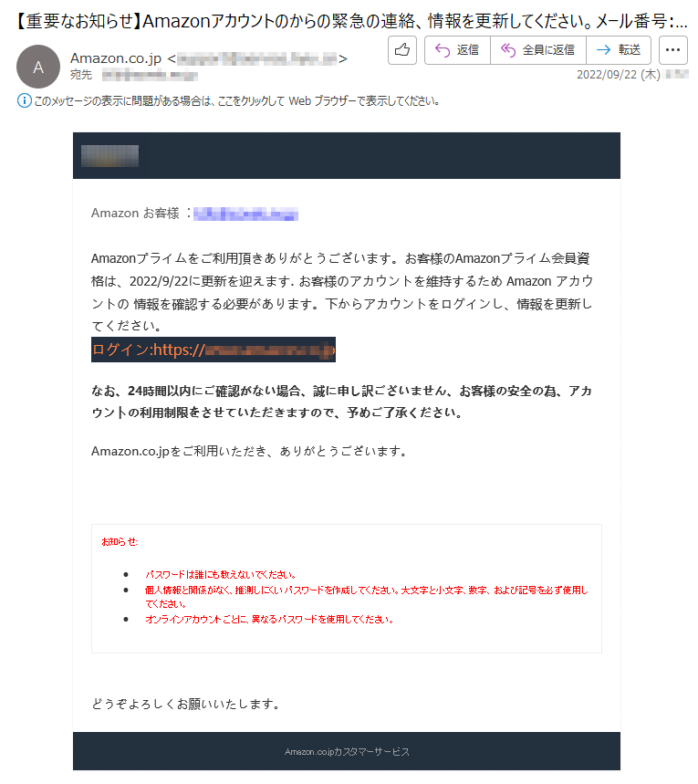The image size is (698, 784).
Task: Click the blurred recipient address after 宛先
Action: click(150, 76)
